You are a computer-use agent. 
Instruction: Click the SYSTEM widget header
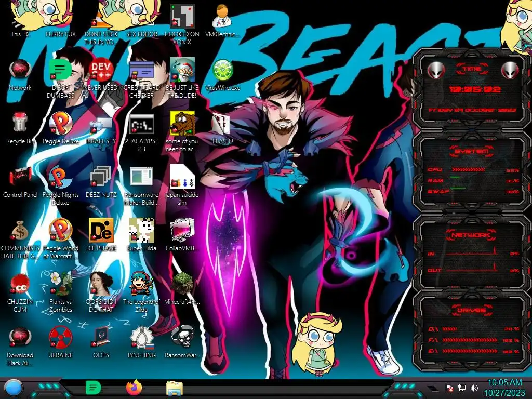(472, 151)
